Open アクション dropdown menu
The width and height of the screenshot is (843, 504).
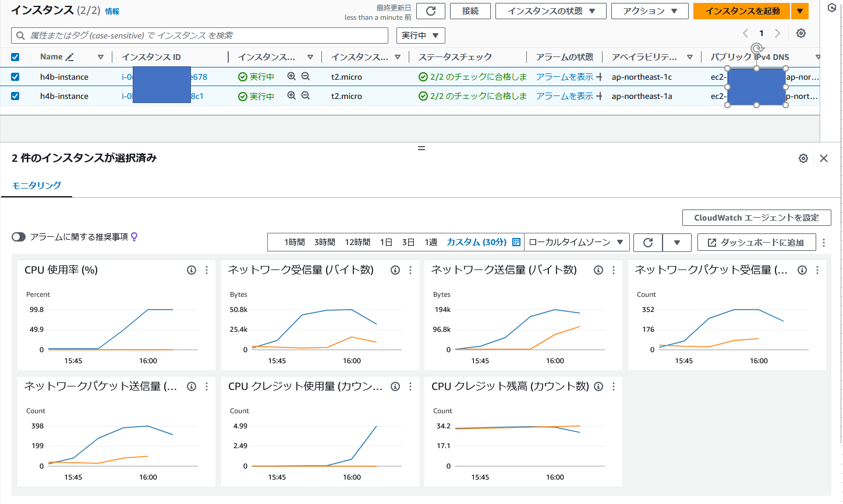pyautogui.click(x=650, y=11)
